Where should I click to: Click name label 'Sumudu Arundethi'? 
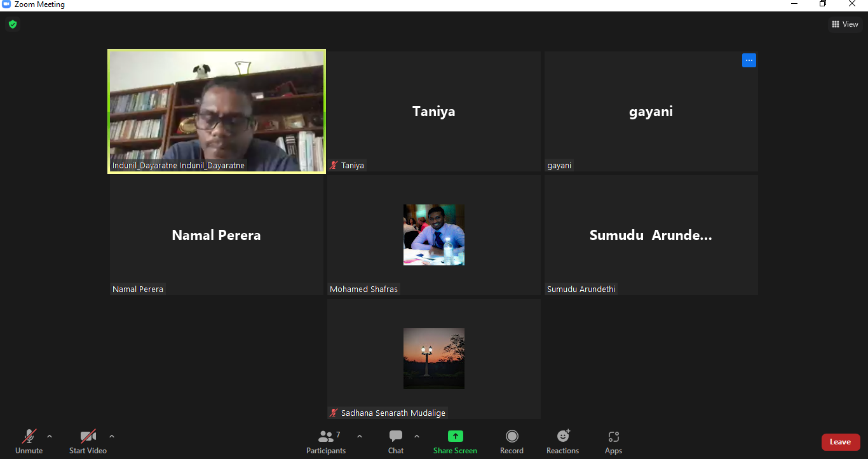[x=581, y=289]
